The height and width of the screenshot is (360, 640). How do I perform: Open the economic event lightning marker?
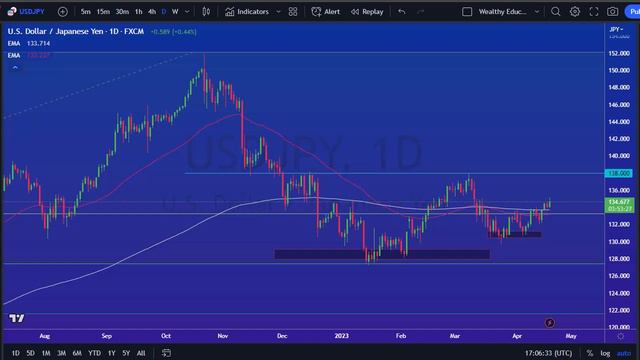(x=549, y=323)
